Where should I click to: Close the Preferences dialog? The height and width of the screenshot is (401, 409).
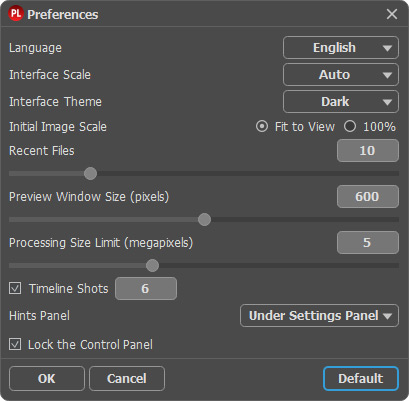(x=392, y=14)
